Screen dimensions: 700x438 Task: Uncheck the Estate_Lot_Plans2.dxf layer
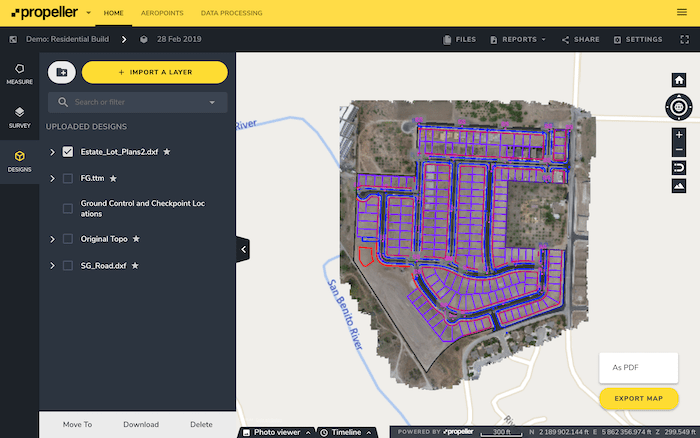pos(68,152)
